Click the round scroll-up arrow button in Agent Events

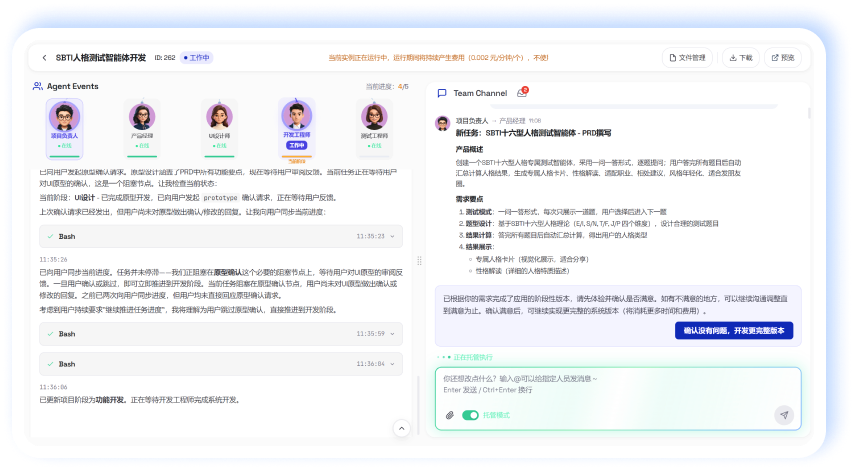[401, 429]
